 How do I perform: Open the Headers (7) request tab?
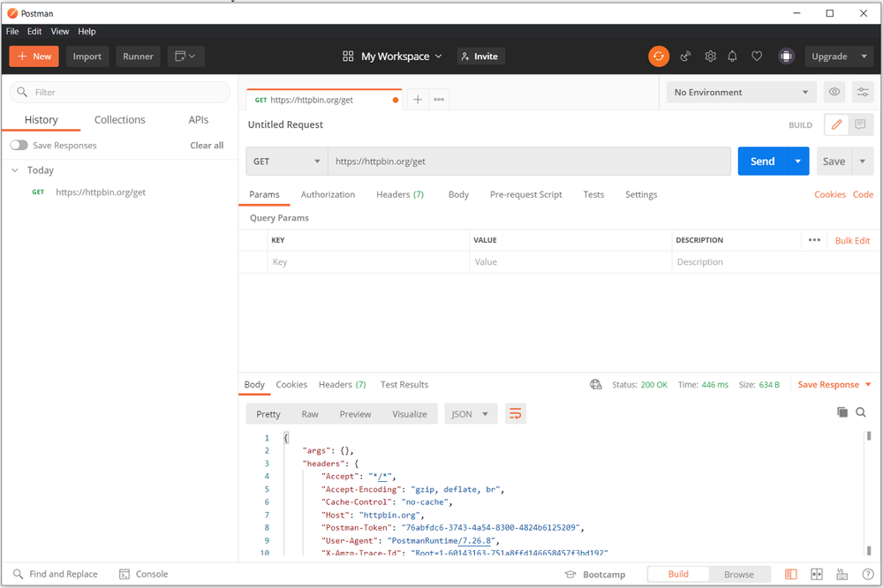[x=400, y=194]
